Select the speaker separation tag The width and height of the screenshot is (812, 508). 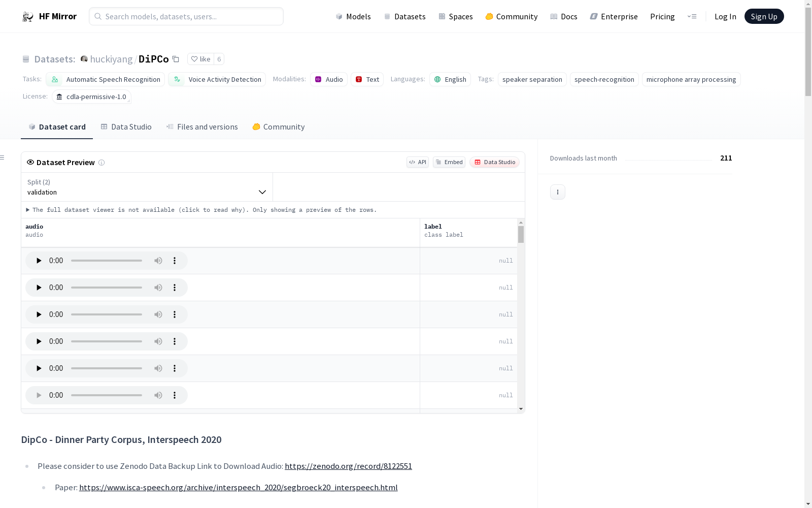(532, 79)
